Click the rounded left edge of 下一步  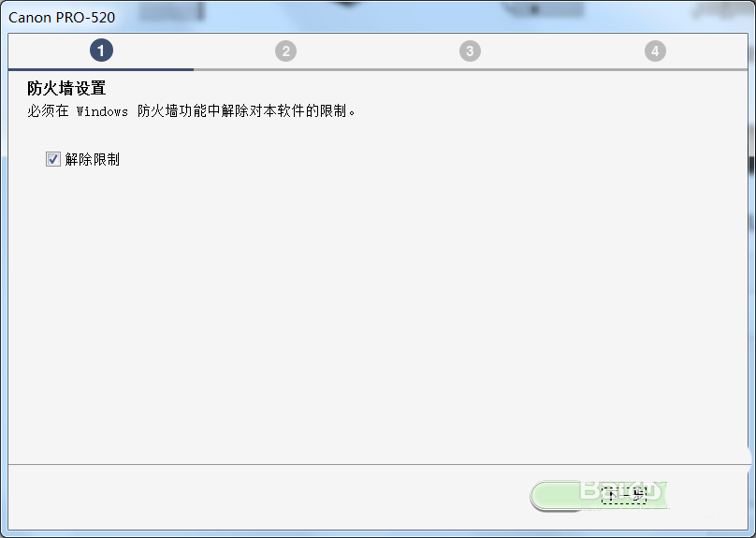point(540,495)
